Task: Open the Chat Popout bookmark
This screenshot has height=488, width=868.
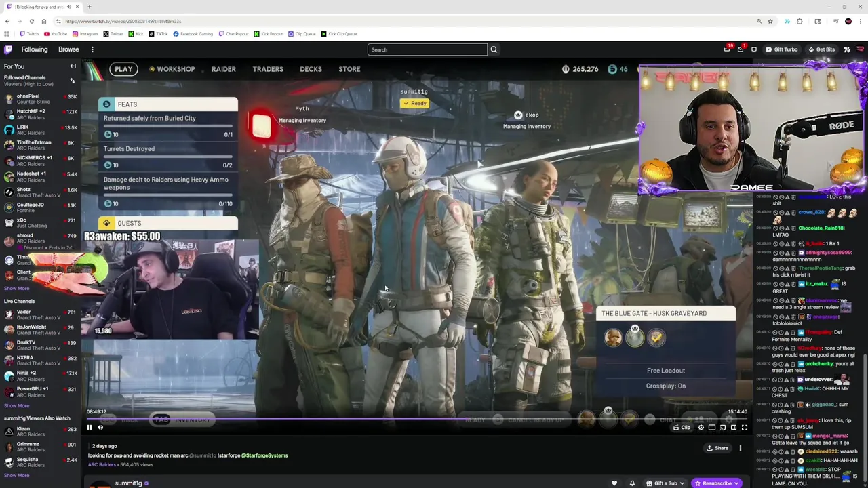Action: (234, 34)
